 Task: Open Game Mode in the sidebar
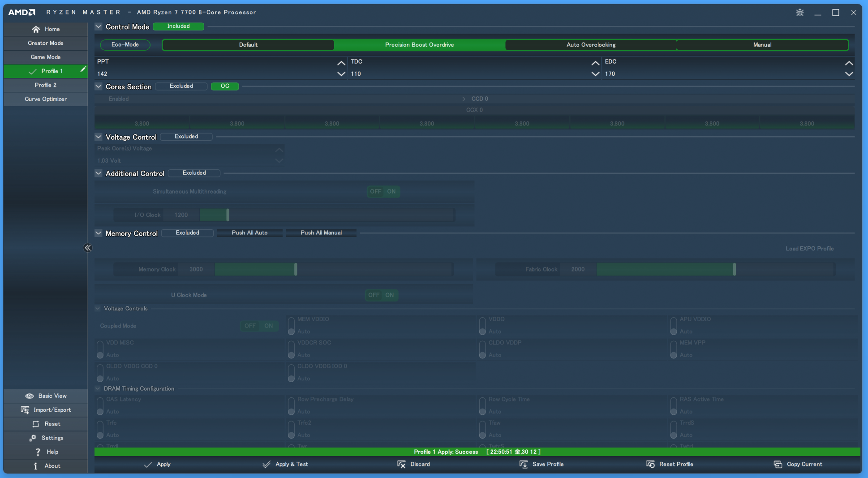click(x=45, y=57)
